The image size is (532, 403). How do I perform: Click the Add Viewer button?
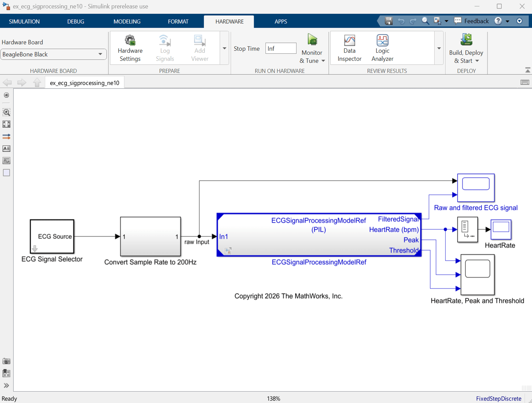tap(200, 48)
